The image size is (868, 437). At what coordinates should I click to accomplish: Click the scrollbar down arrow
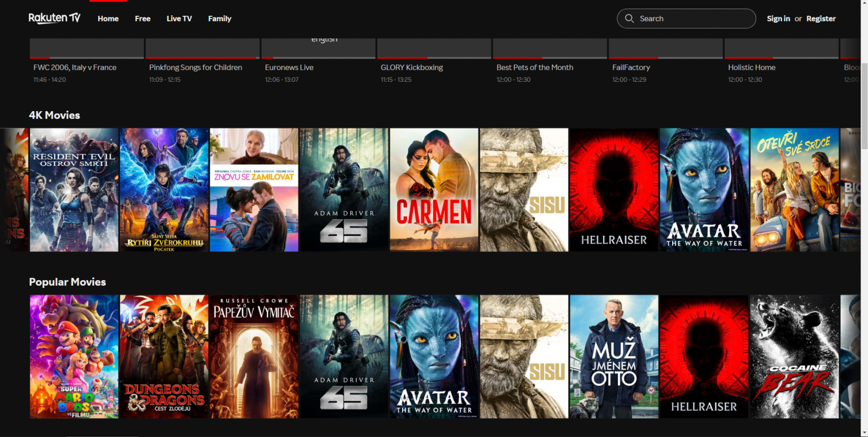pos(864,433)
